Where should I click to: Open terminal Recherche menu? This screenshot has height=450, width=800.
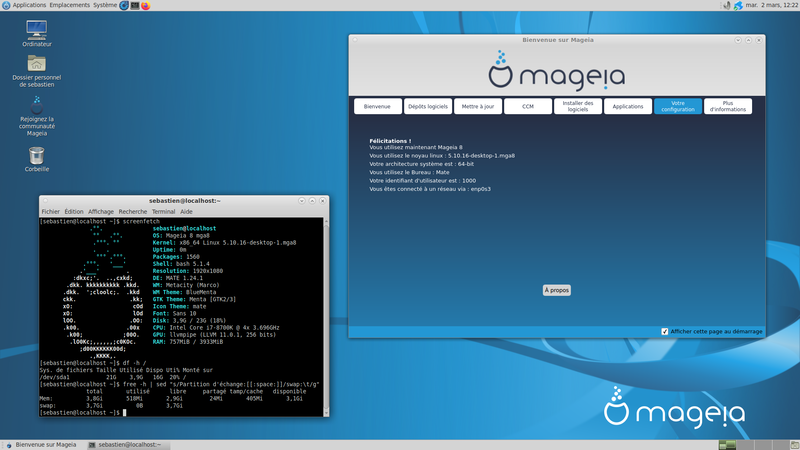133,211
